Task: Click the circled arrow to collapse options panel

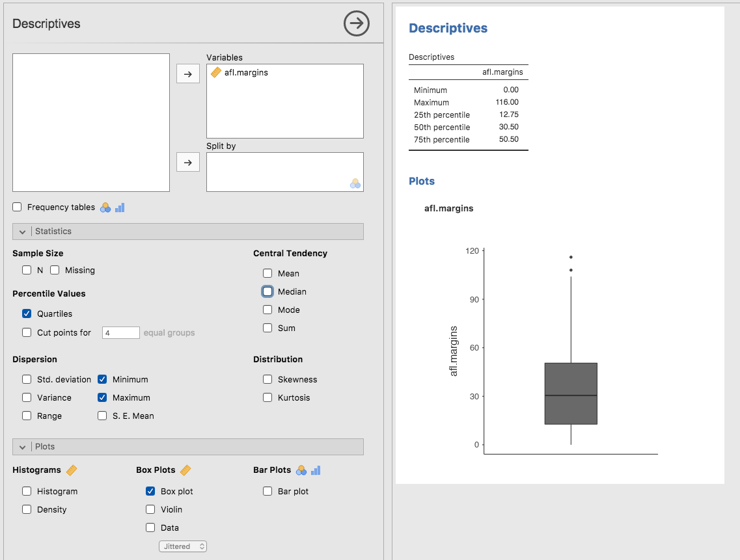Action: (356, 23)
